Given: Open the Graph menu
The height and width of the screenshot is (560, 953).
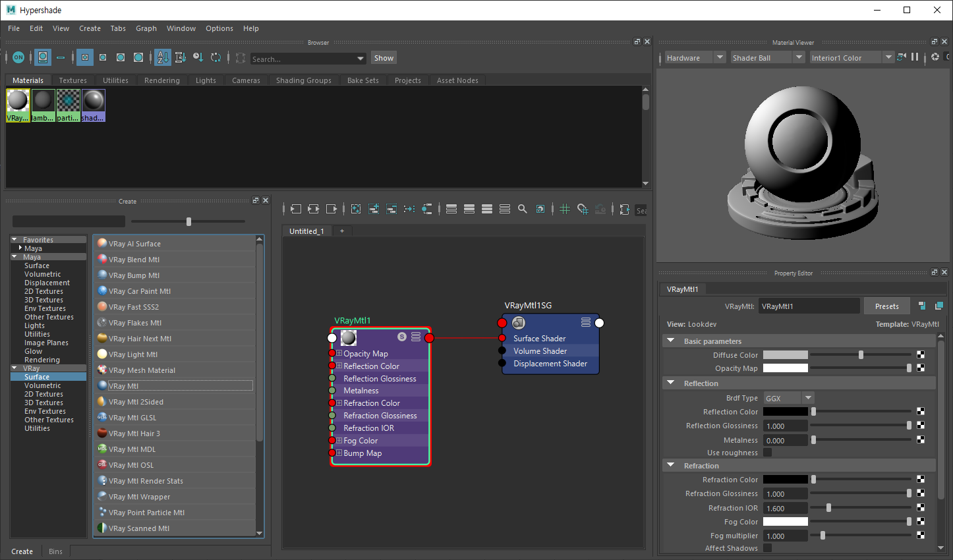Looking at the screenshot, I should click(146, 28).
